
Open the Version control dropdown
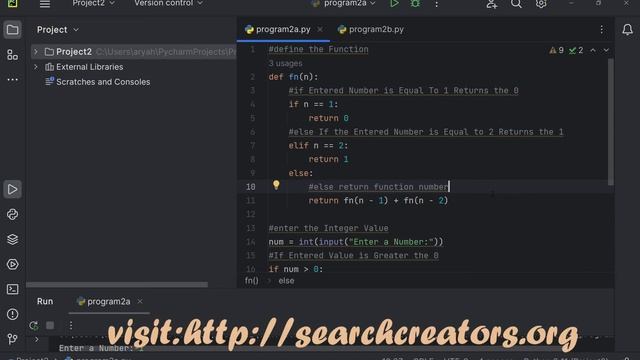pos(169,3)
